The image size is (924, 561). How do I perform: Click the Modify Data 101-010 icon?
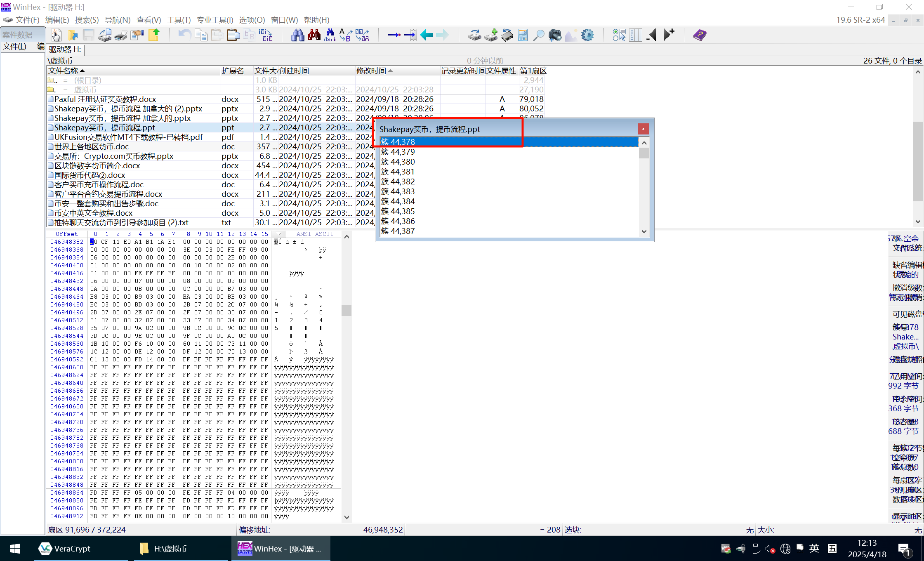click(266, 35)
